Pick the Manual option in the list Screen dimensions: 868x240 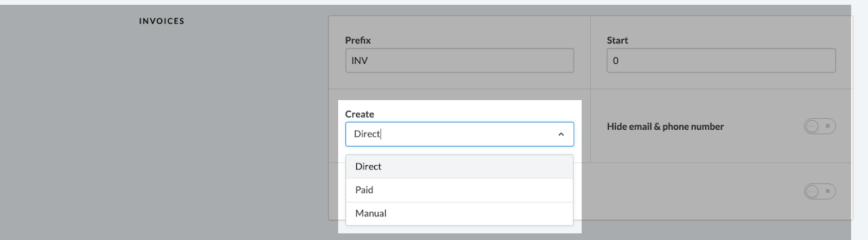click(x=459, y=213)
